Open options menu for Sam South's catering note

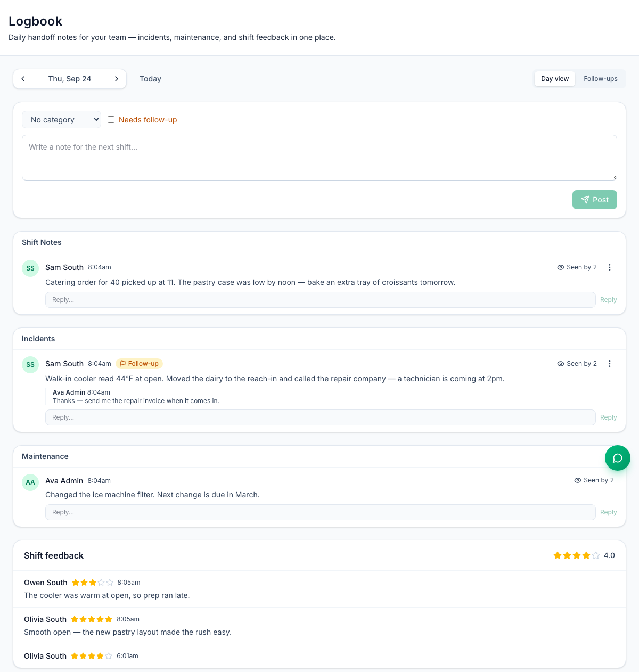point(610,267)
